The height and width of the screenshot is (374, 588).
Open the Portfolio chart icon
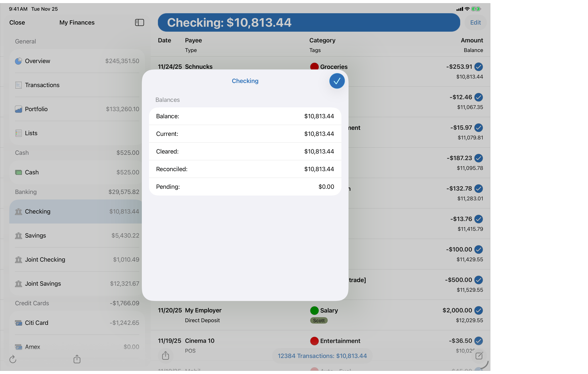tap(19, 109)
